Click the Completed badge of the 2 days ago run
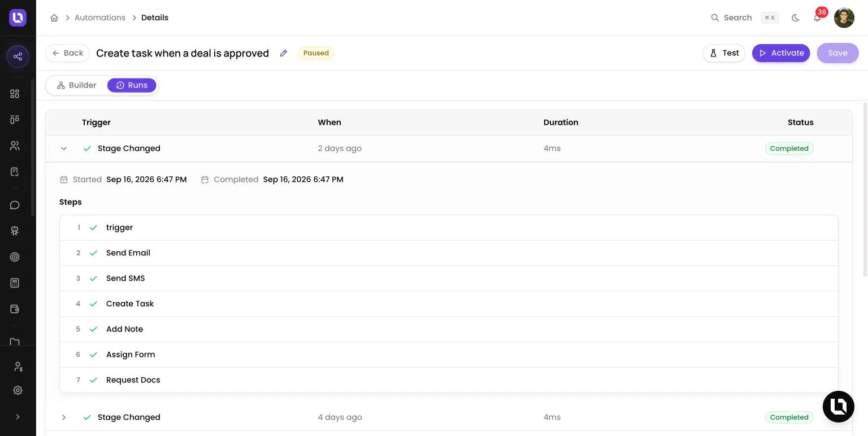Screen dimensions: 868x436 (x=789, y=149)
